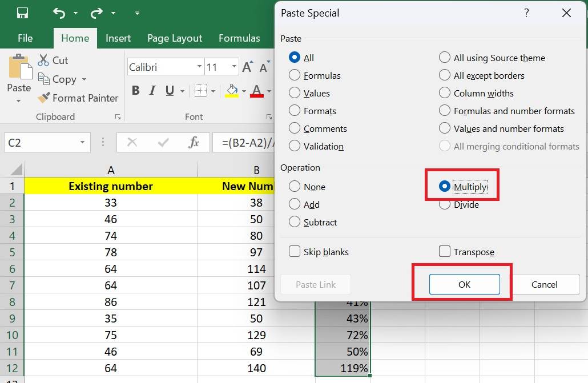
Task: Select the Values paste option
Action: click(x=295, y=93)
